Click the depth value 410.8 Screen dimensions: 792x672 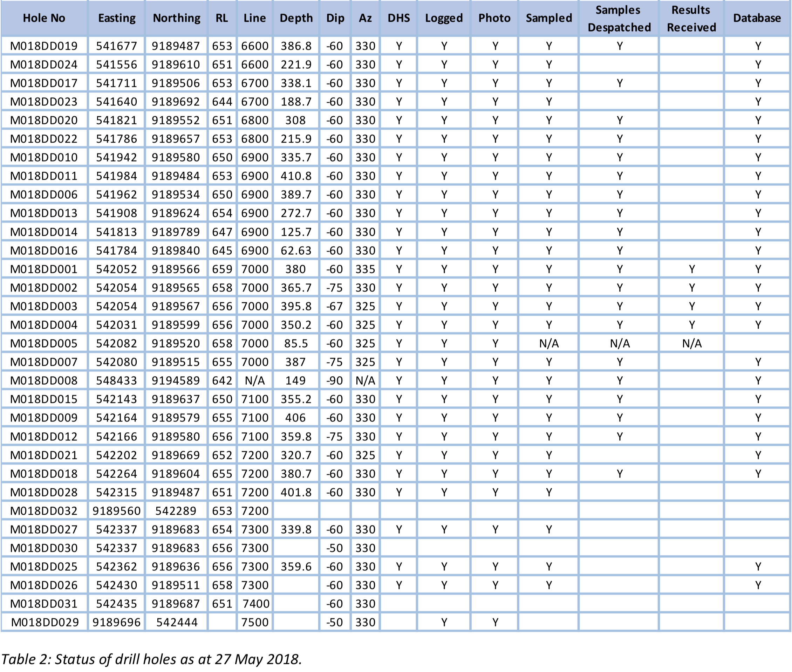296,176
